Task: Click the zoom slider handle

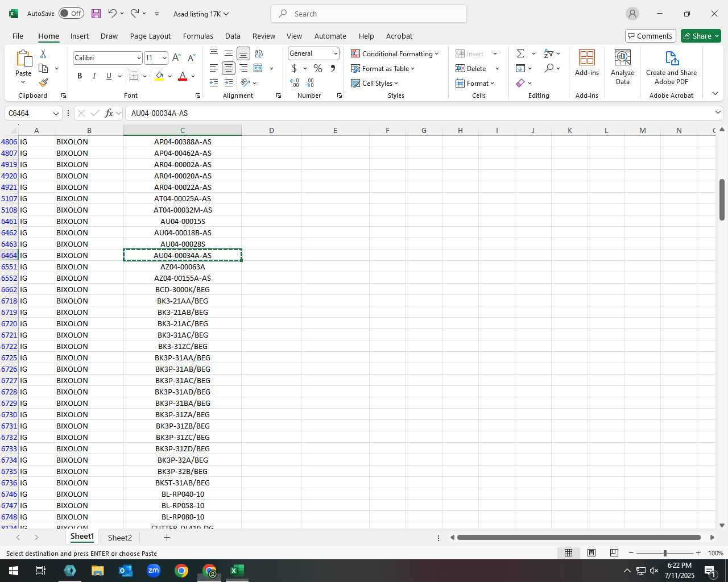Action: 665,553
